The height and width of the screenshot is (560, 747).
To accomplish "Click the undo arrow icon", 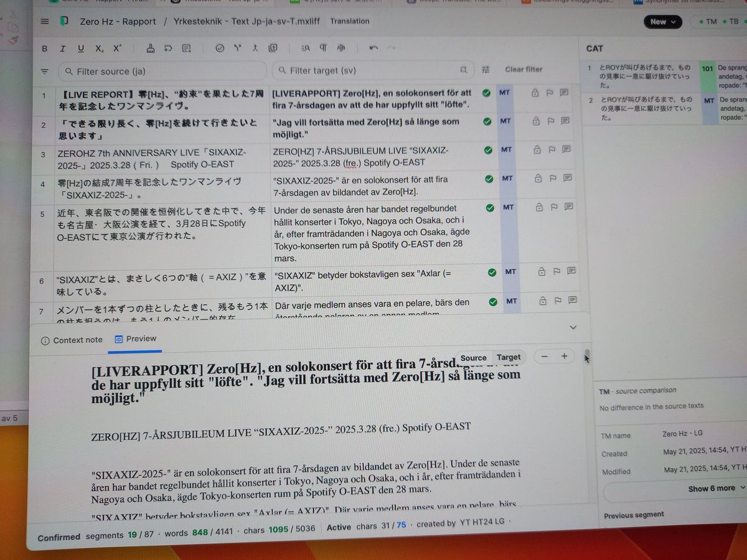I will (x=374, y=47).
